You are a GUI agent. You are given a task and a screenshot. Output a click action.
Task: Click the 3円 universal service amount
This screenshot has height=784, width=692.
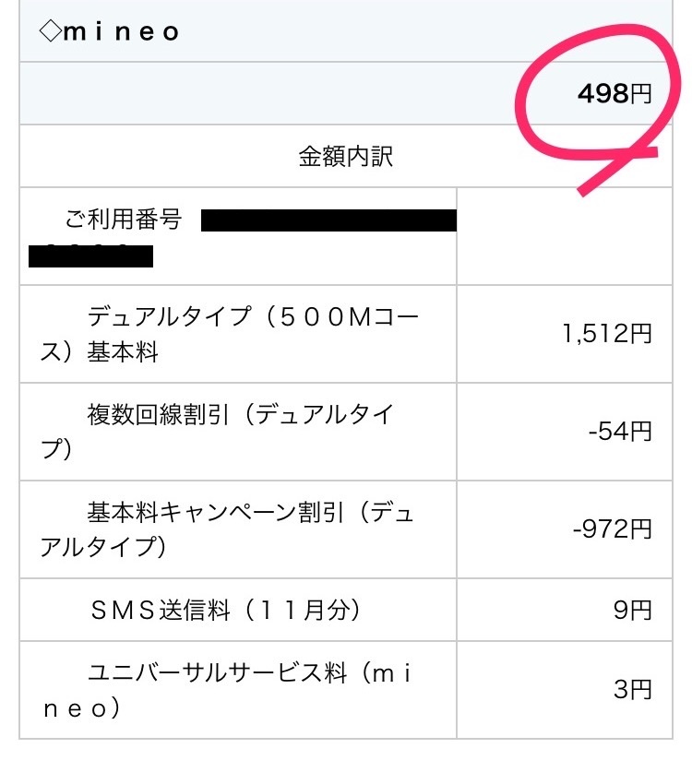633,690
